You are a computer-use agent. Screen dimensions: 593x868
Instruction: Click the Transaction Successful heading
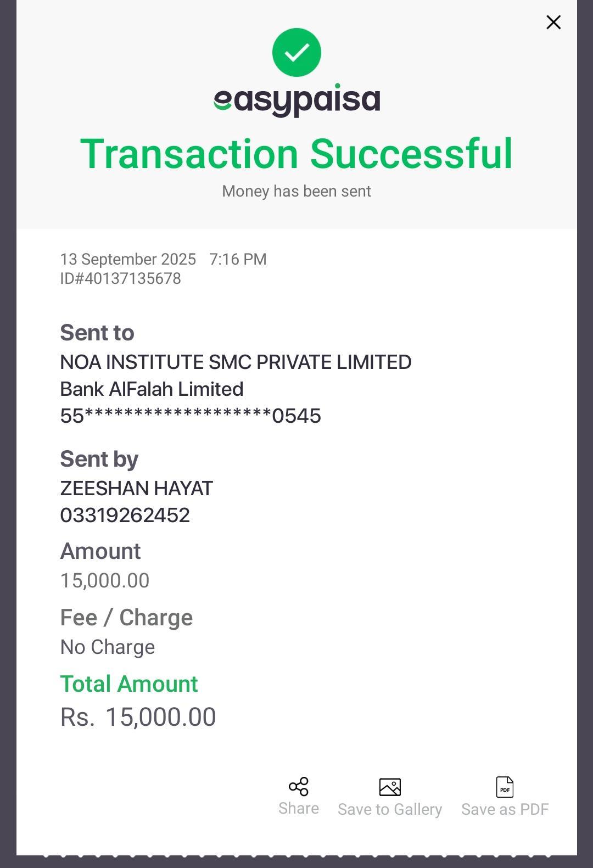296,154
